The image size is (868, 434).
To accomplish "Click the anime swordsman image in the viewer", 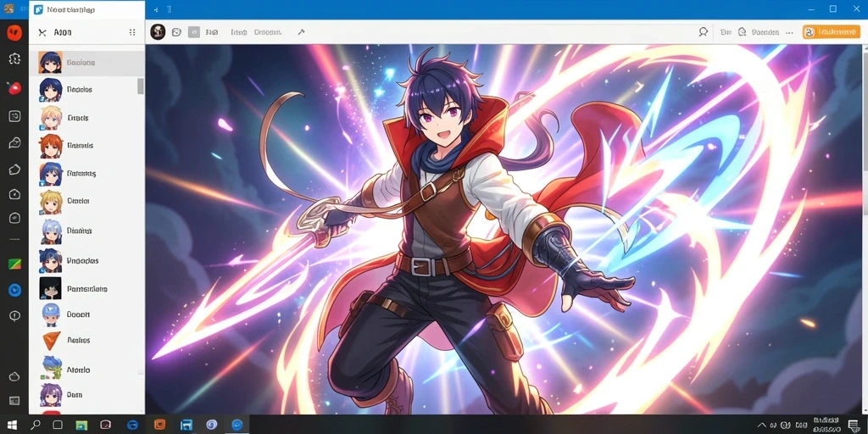I will point(504,229).
